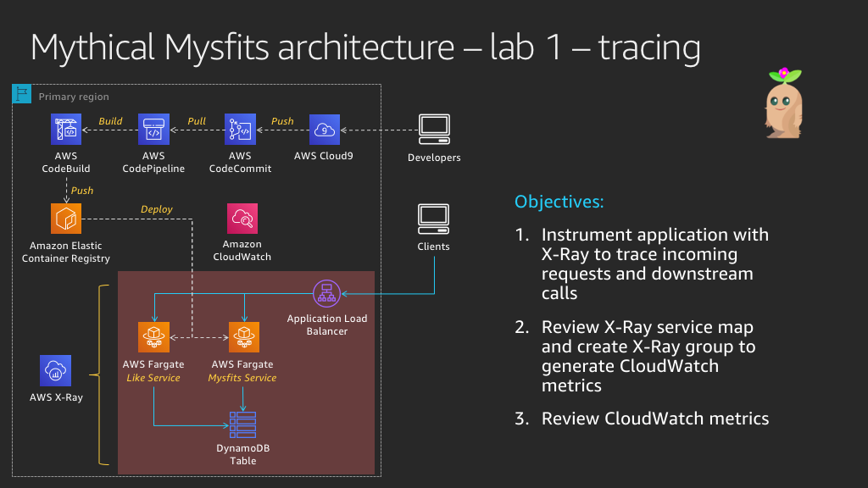868x488 pixels.
Task: Click the 'Primary region' label
Action: [x=74, y=97]
